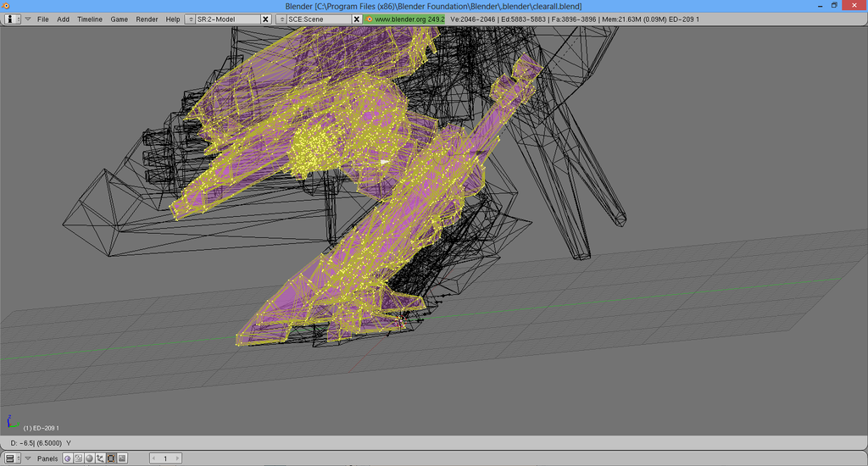This screenshot has width=868, height=466.
Task: Delete the SR:2-Model screen layout
Action: (x=265, y=19)
